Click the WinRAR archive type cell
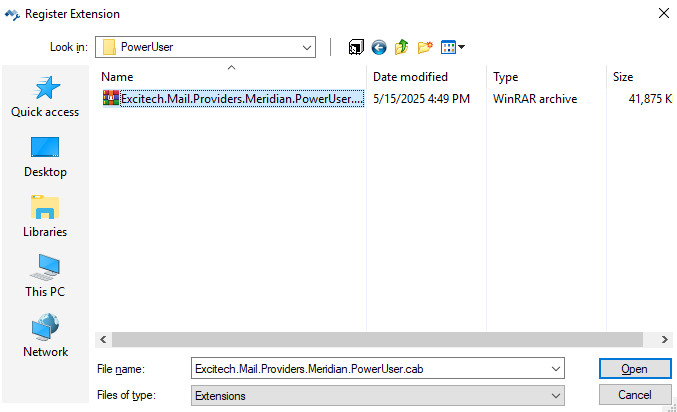The height and width of the screenshot is (412, 677). pos(535,99)
